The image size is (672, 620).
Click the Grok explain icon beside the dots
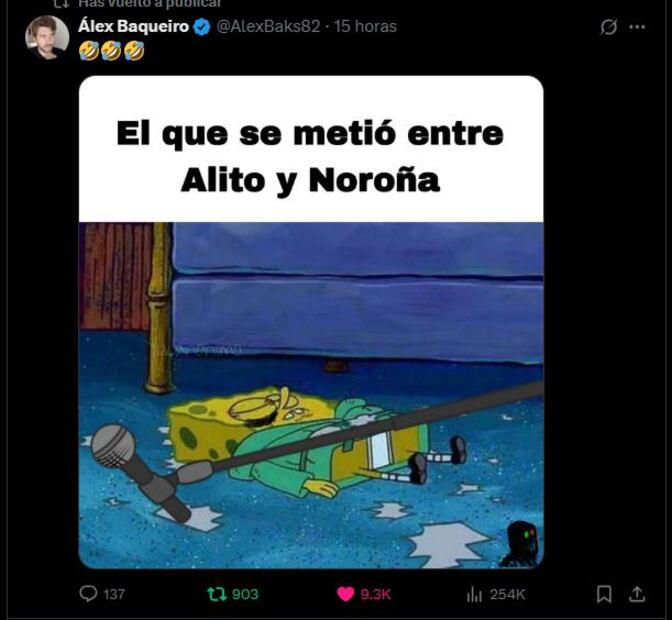click(609, 27)
